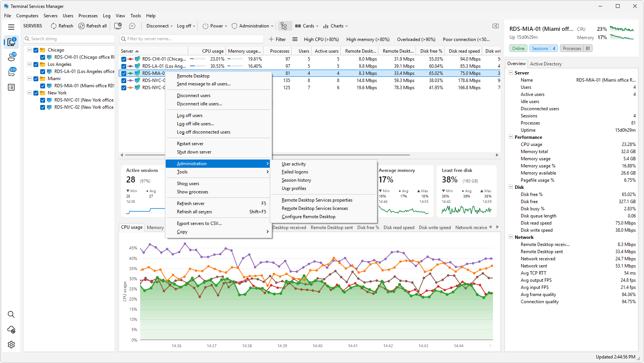Click the search magnifier sidebar icon
Image resolution: width=644 pixels, height=363 pixels.
click(11, 314)
